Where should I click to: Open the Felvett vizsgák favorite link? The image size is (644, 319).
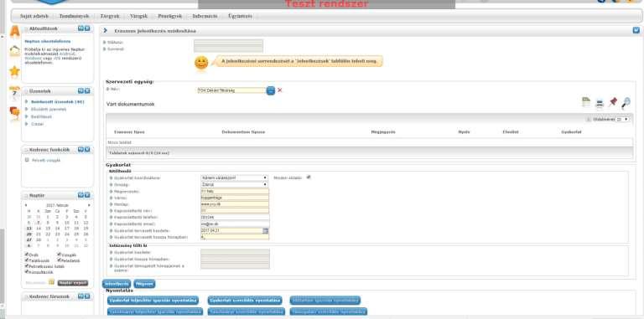(x=46, y=160)
